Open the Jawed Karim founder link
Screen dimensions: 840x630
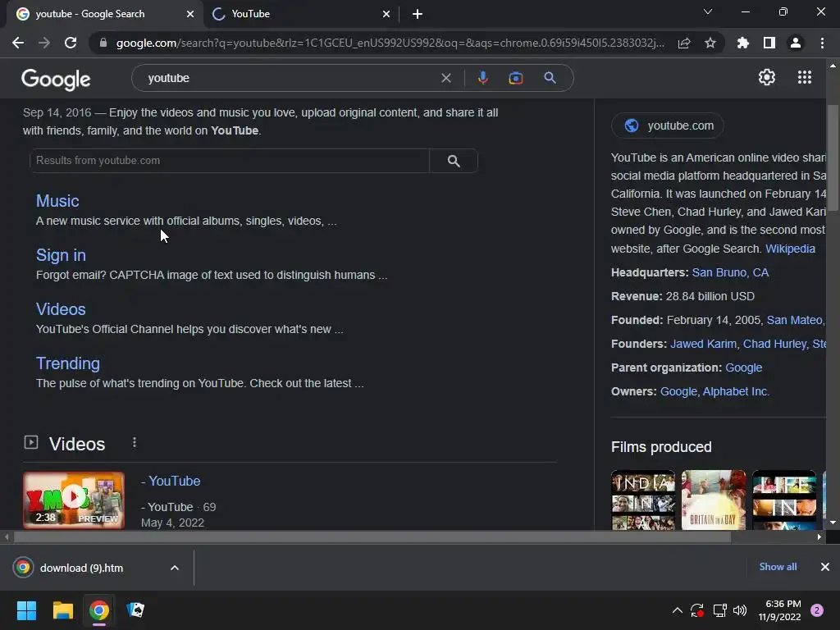coord(703,344)
